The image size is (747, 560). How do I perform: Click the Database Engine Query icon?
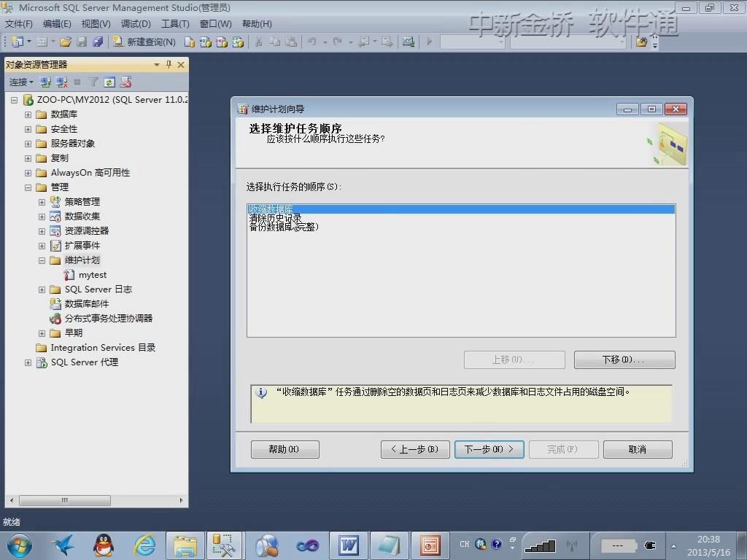(190, 42)
